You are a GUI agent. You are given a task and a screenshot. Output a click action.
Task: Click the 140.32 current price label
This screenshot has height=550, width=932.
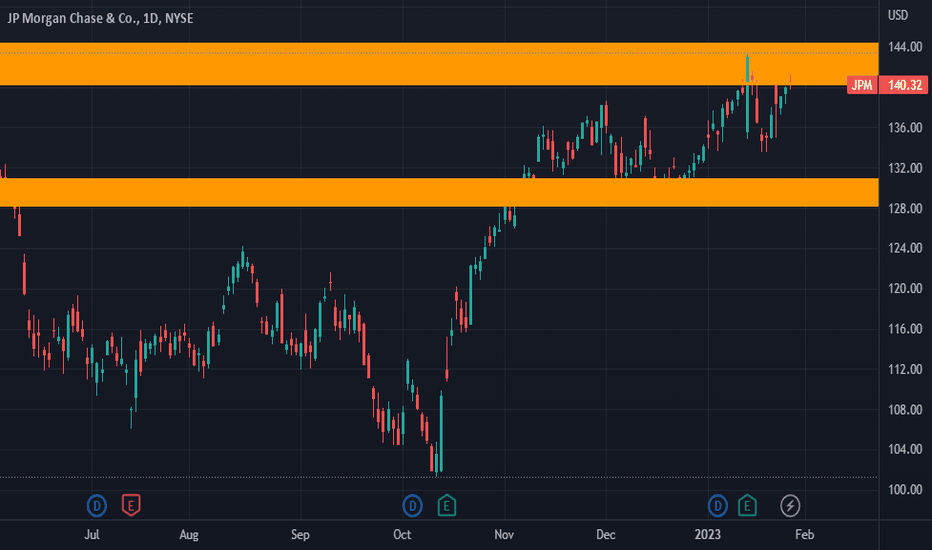(x=904, y=85)
